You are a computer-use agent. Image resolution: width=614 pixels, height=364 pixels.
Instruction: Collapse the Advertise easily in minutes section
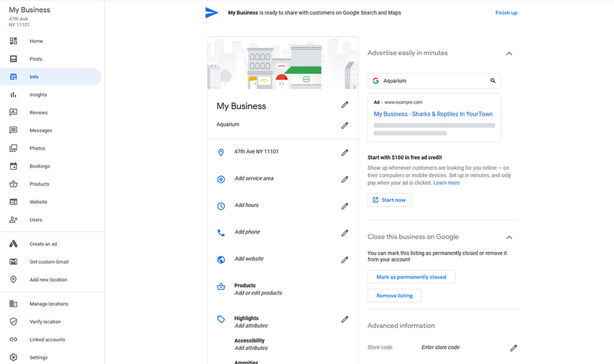pos(509,54)
